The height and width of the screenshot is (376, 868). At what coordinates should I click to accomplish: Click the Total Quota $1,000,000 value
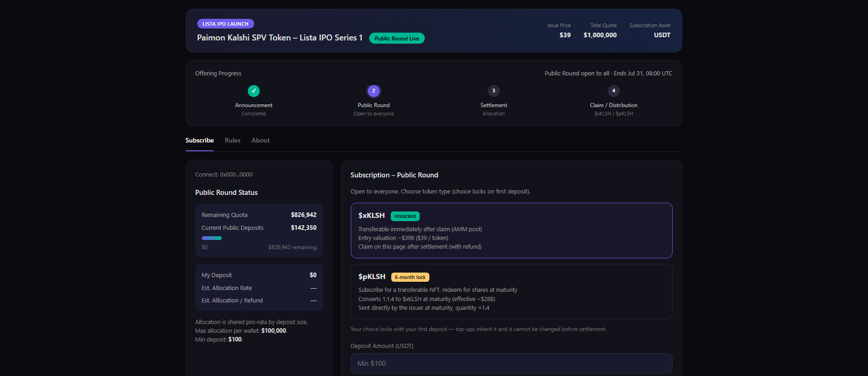coord(600,35)
